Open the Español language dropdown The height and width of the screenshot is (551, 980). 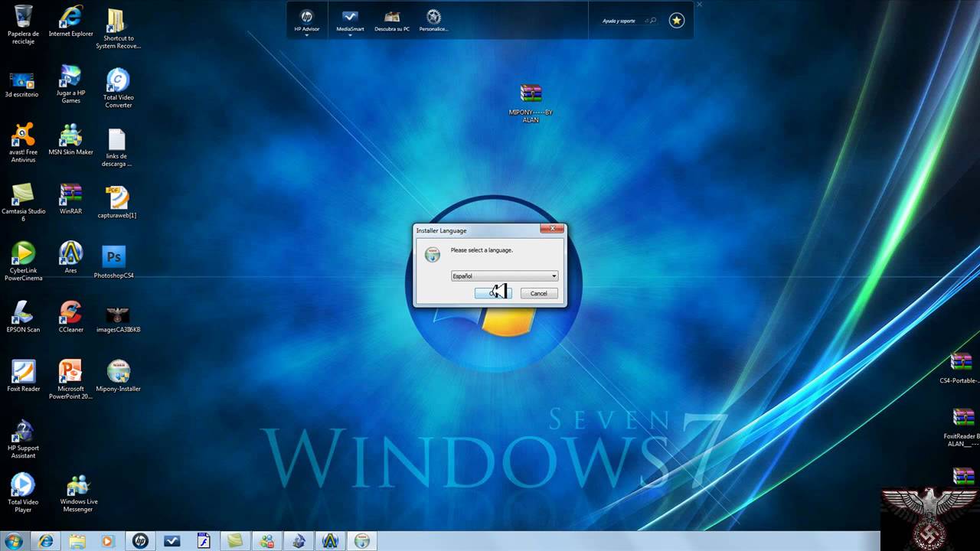tap(505, 276)
